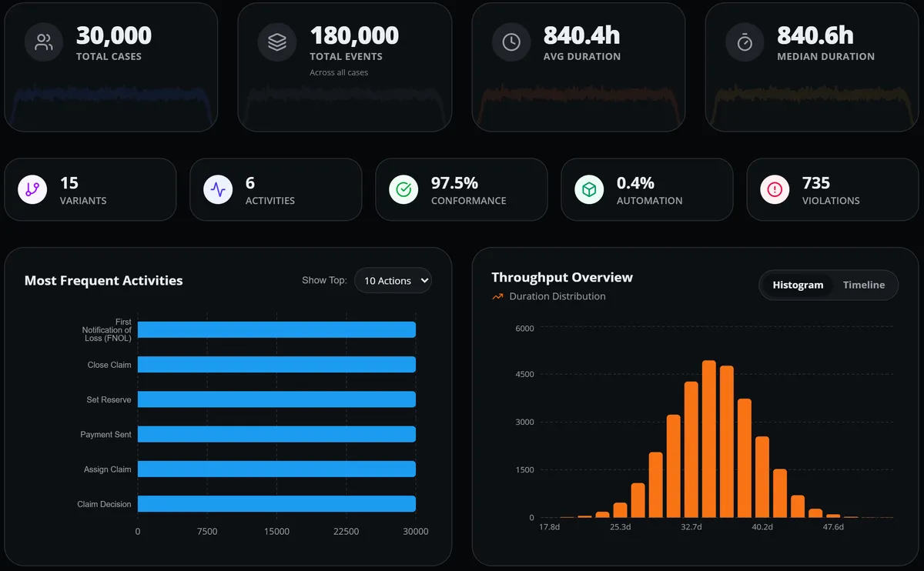Click the Throughput Overview heading
The height and width of the screenshot is (571, 924).
(562, 277)
